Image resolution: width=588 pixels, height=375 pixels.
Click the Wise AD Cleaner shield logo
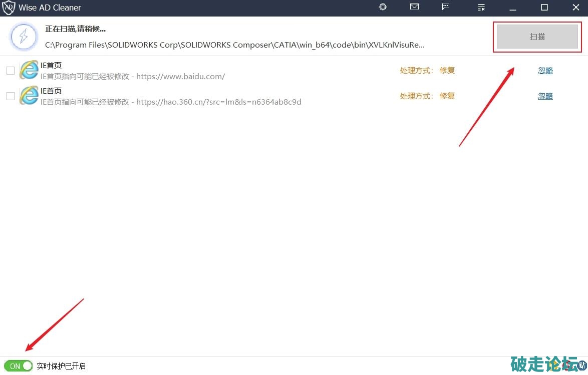tap(9, 8)
